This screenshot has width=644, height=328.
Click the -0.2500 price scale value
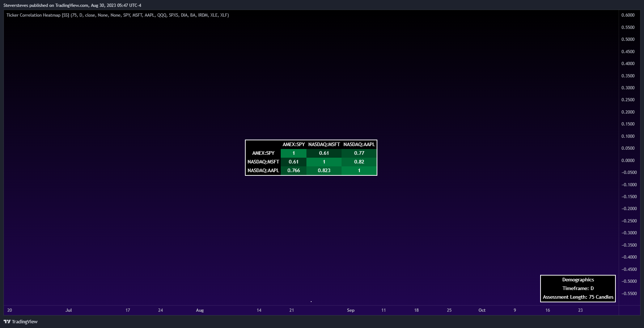(629, 221)
